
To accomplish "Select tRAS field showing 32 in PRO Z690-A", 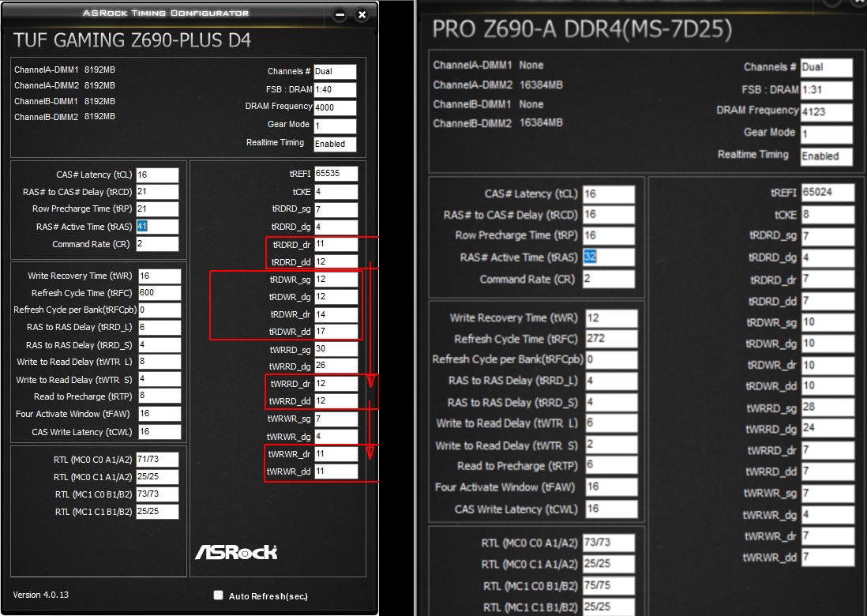I will click(609, 257).
